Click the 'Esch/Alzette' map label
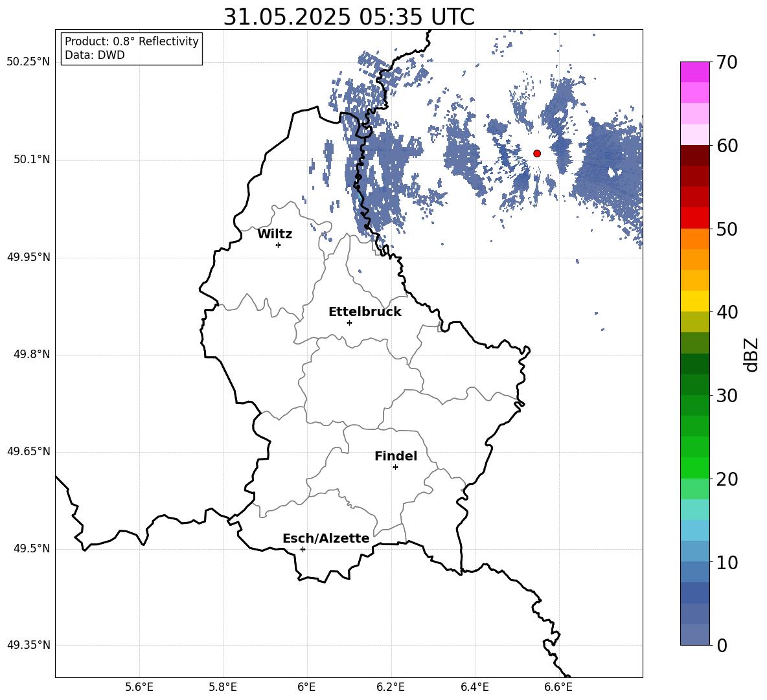Screen dimensions: 767x700 tap(326, 538)
